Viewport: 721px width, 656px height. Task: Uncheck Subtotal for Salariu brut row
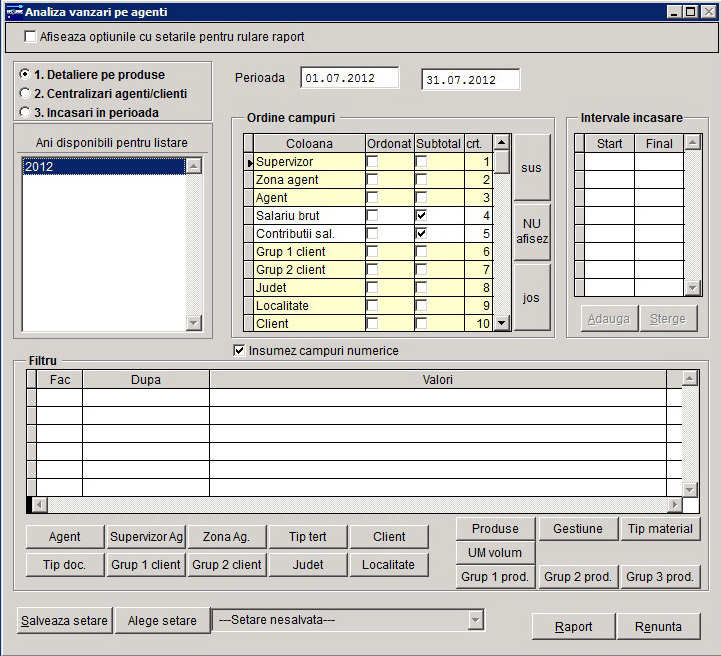421,215
